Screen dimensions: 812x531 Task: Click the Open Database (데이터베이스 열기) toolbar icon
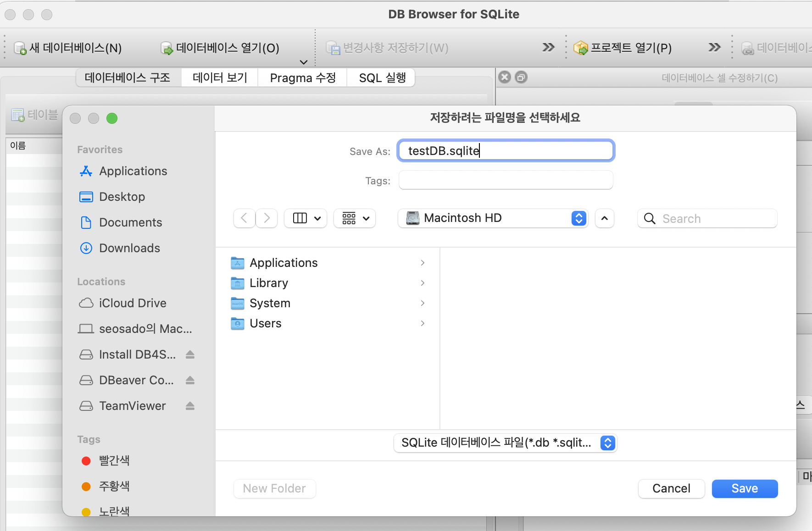pos(167,48)
